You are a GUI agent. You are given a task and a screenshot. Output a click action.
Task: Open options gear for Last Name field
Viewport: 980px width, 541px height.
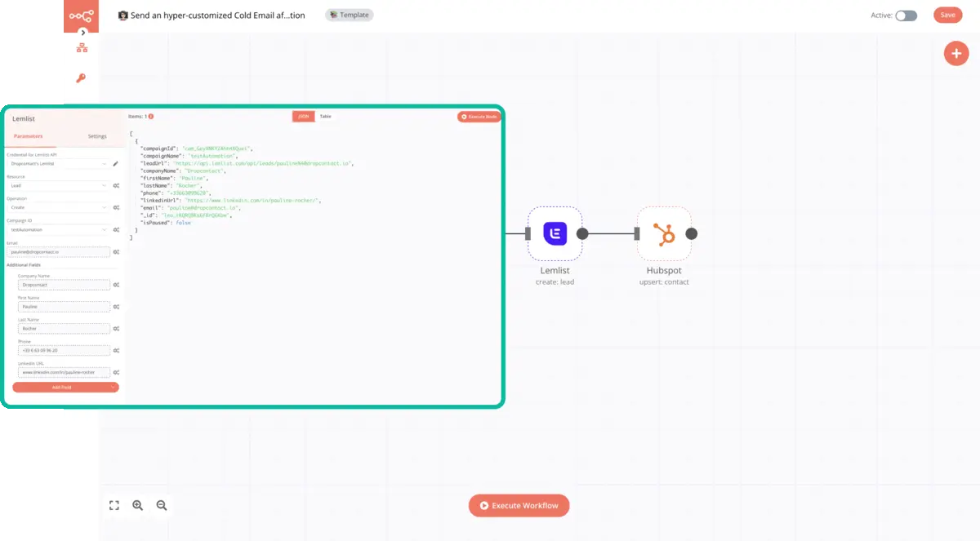coord(116,329)
